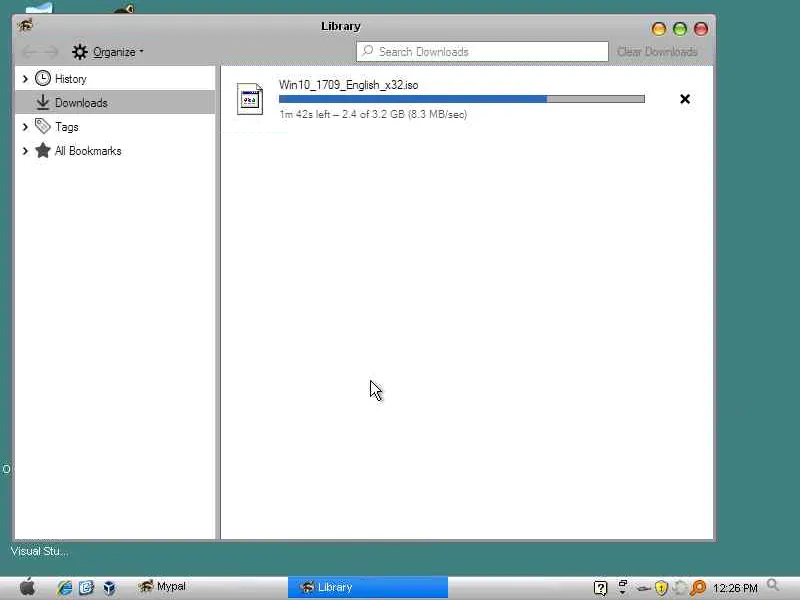Image resolution: width=800 pixels, height=600 pixels.
Task: Click the download progress bar
Action: click(462, 99)
